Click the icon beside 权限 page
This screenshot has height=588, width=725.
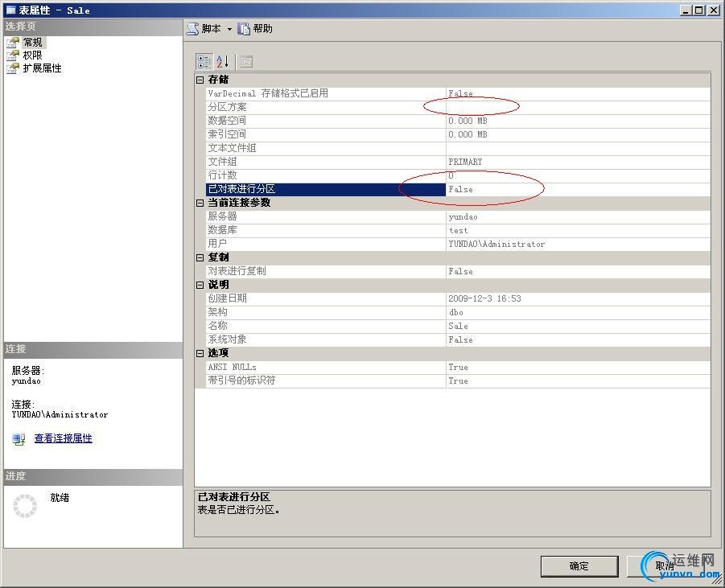tap(13, 56)
